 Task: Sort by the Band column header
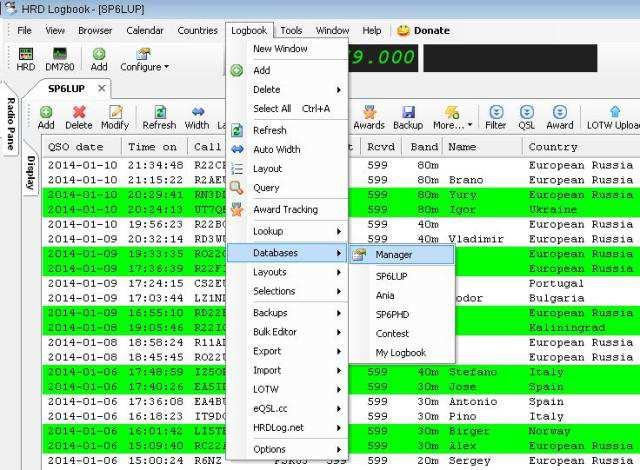(422, 146)
